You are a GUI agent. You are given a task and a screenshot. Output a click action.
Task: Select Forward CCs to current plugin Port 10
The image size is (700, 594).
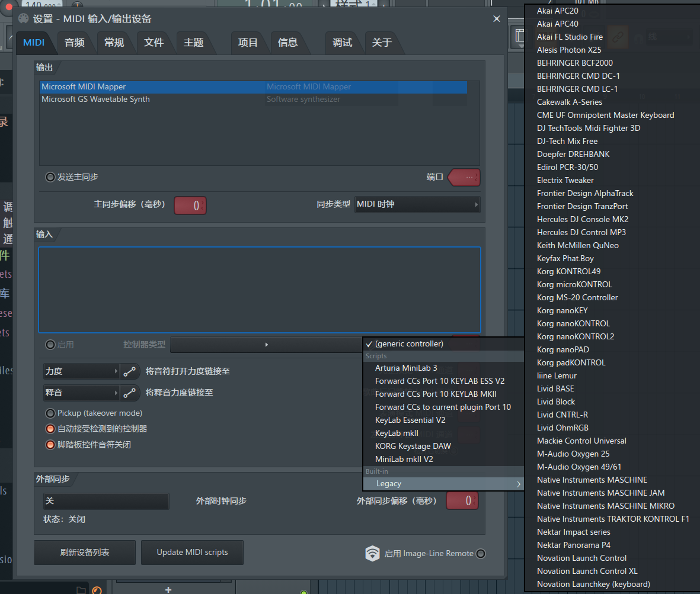[444, 407]
